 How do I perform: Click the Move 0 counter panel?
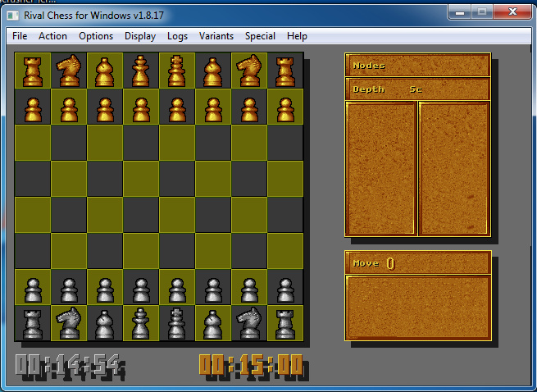[418, 262]
